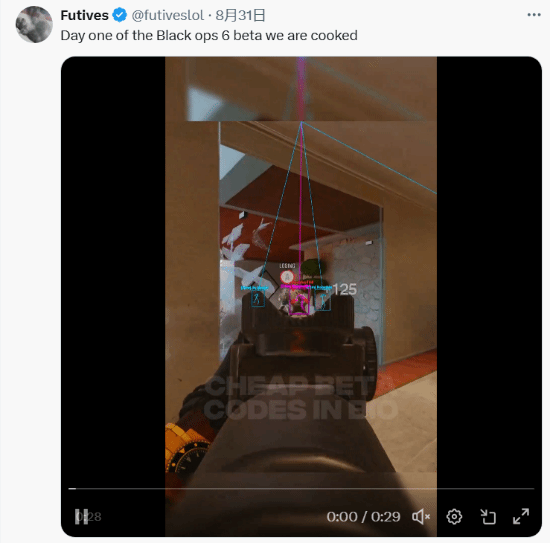Click the 125 ammo counter in the video
550x543 pixels.
point(344,289)
